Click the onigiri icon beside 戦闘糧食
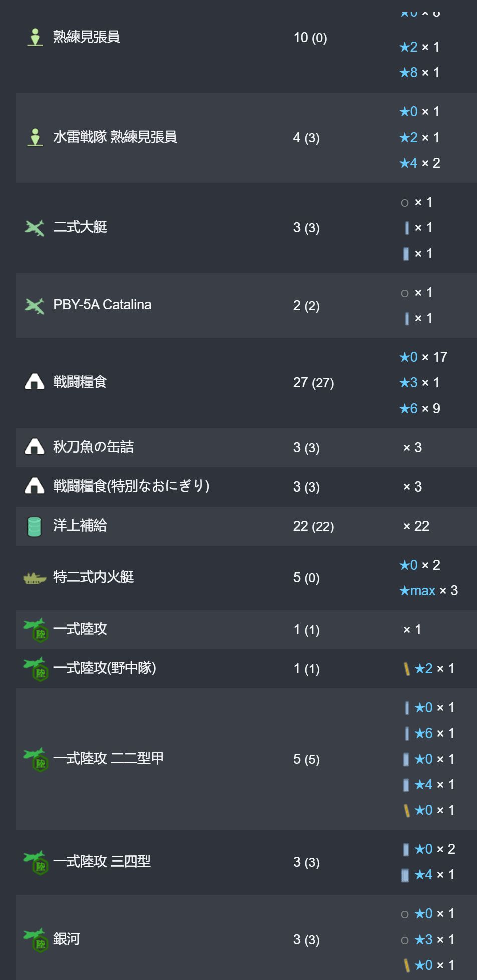Image resolution: width=477 pixels, height=980 pixels. point(35,382)
